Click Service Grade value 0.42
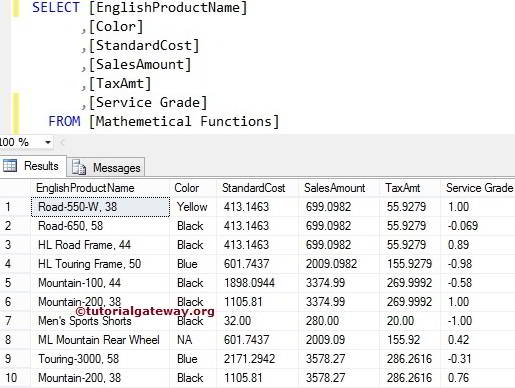 pos(478,340)
